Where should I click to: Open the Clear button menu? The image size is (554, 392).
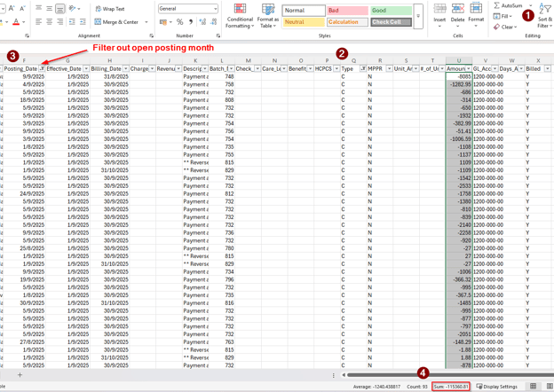click(507, 27)
